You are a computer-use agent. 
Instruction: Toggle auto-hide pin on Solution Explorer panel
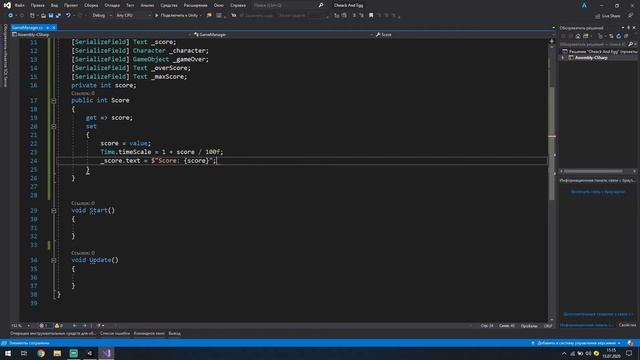[629, 28]
